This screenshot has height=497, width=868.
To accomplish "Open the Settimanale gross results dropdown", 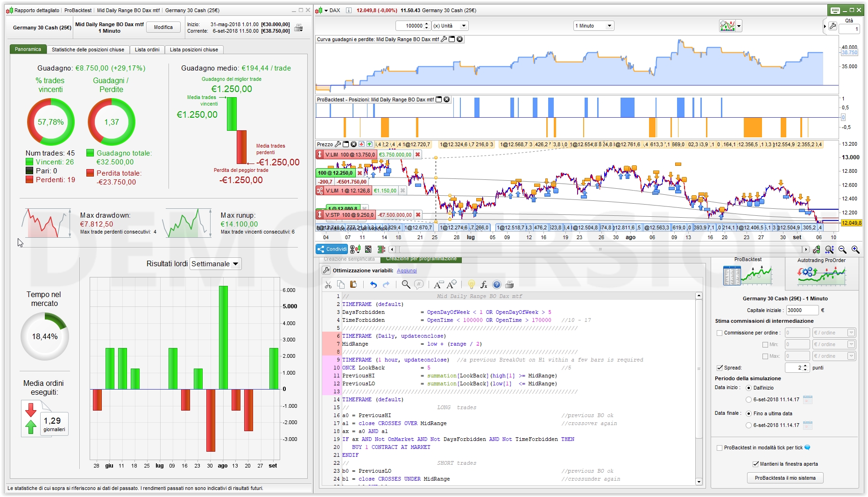I will (216, 264).
